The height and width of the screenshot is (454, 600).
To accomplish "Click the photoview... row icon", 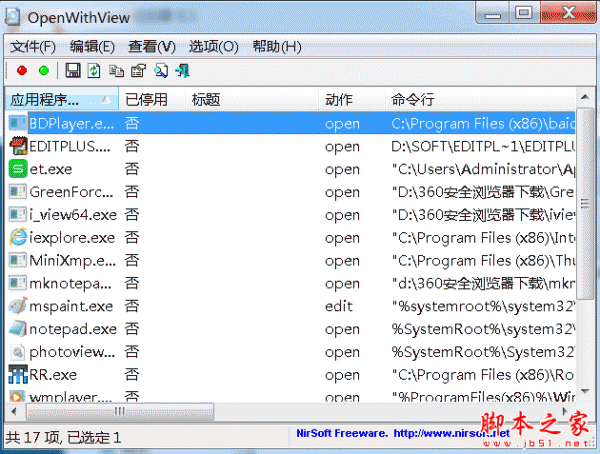I will [18, 351].
